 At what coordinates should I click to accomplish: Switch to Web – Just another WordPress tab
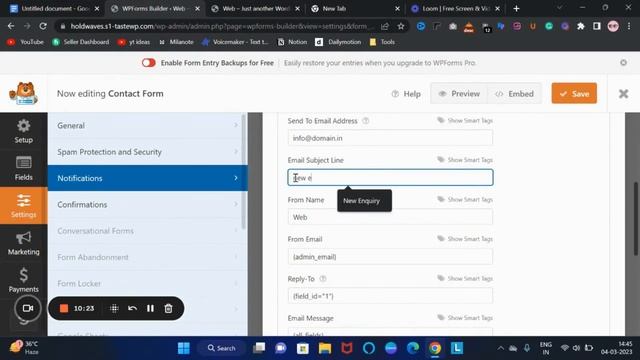click(x=256, y=9)
